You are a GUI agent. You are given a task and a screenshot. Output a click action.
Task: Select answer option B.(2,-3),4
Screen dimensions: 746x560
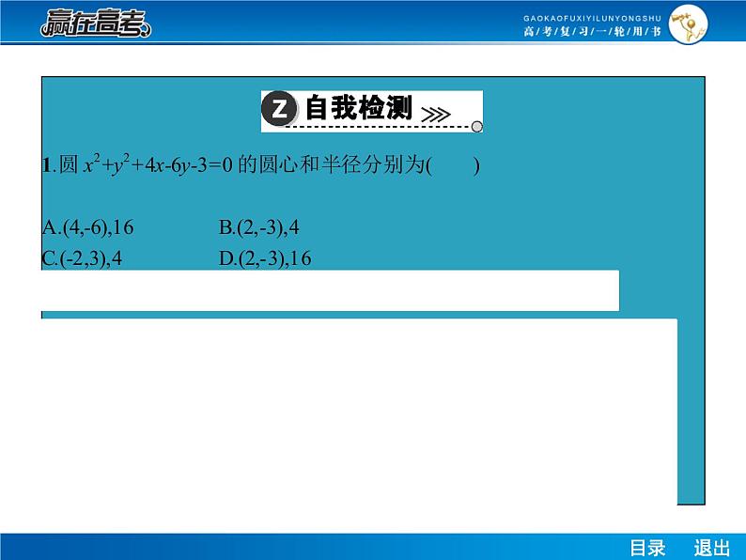[258, 227]
